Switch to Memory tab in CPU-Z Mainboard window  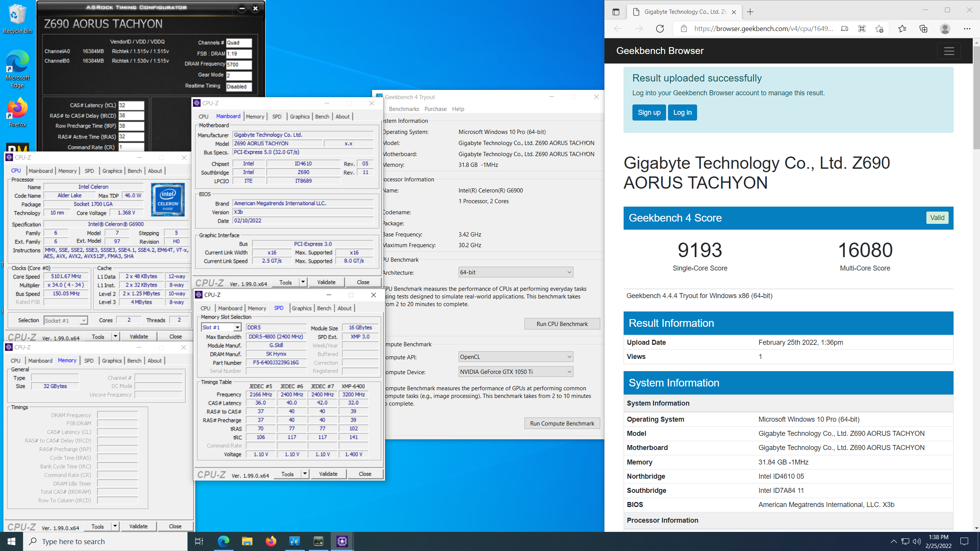click(x=255, y=117)
